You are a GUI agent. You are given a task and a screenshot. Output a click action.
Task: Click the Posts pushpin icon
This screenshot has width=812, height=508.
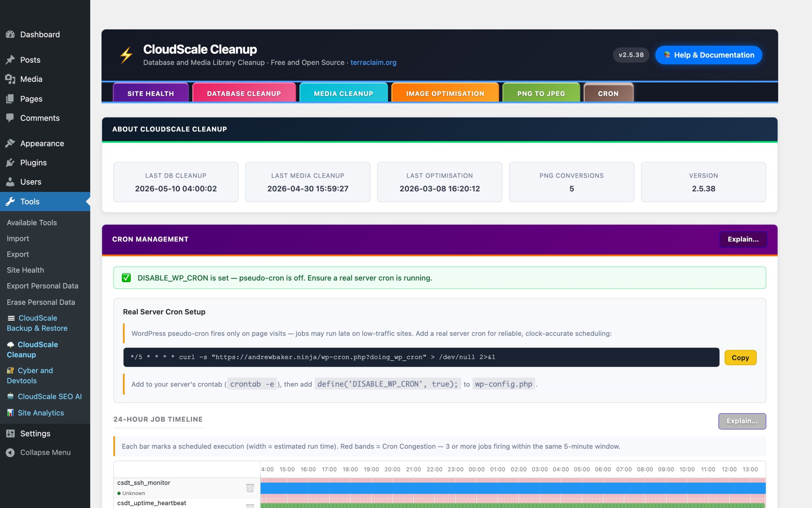(10, 60)
